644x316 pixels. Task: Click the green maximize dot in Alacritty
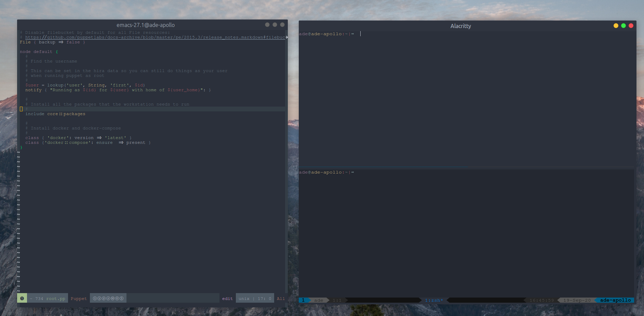623,26
